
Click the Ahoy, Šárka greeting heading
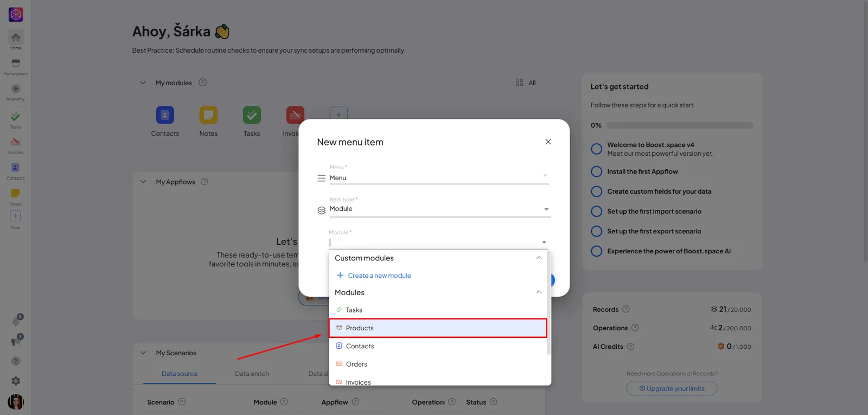click(x=181, y=31)
